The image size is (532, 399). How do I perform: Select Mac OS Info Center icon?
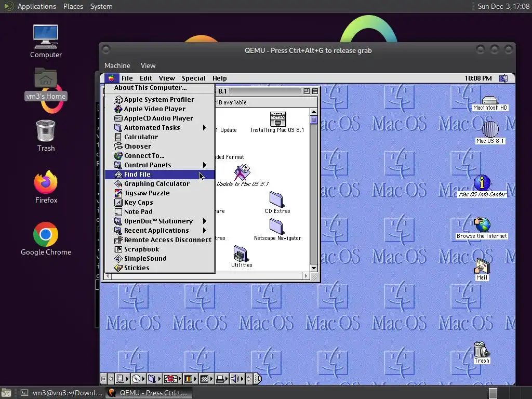tap(483, 187)
